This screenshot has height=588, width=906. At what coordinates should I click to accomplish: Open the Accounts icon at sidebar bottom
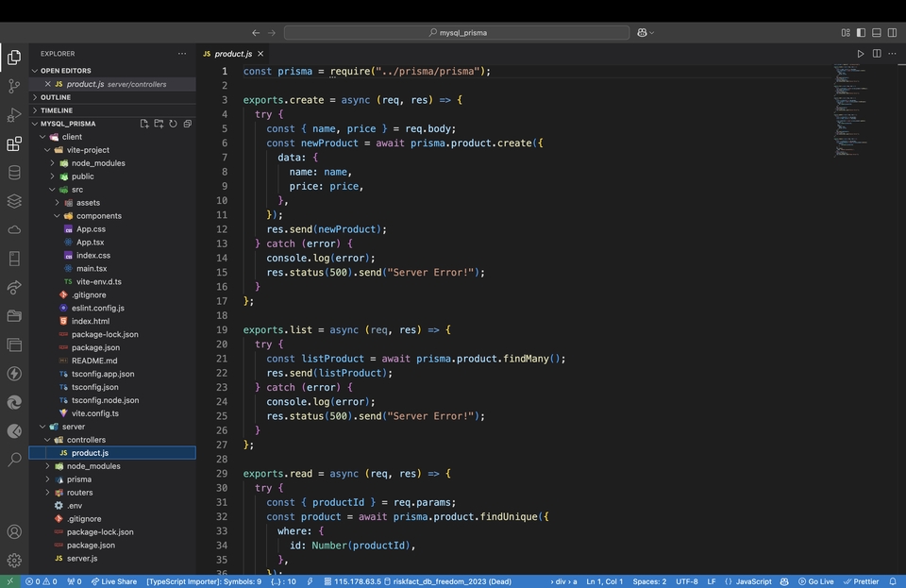pyautogui.click(x=13, y=531)
